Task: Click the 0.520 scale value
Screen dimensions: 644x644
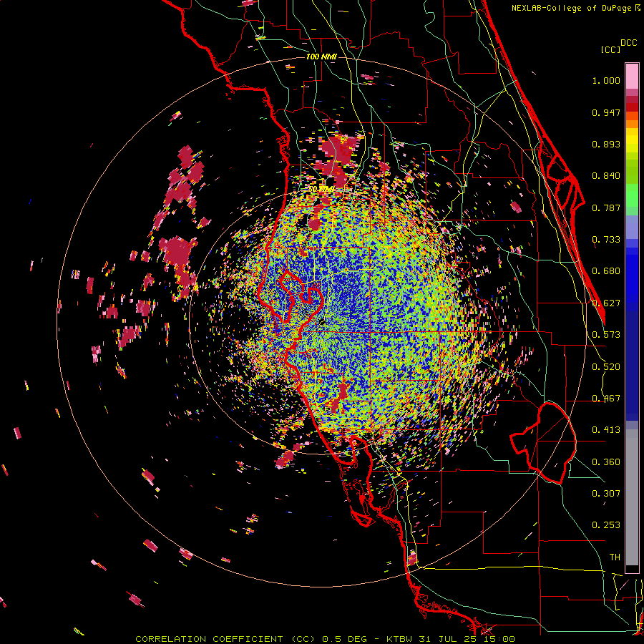Action: [606, 367]
